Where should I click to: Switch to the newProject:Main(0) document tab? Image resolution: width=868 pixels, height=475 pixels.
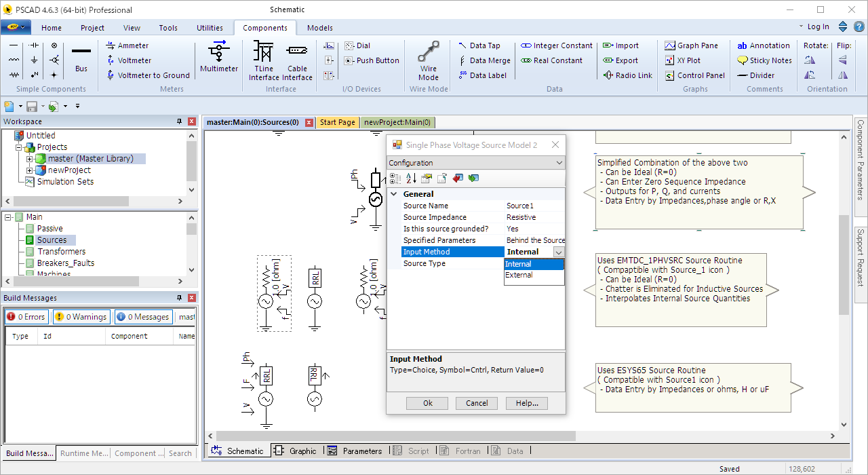(398, 122)
